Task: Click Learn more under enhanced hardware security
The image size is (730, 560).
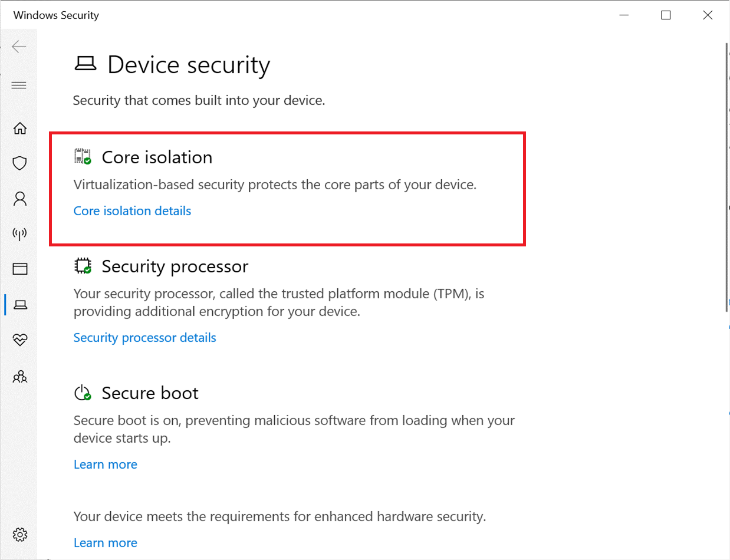Action: click(x=105, y=543)
